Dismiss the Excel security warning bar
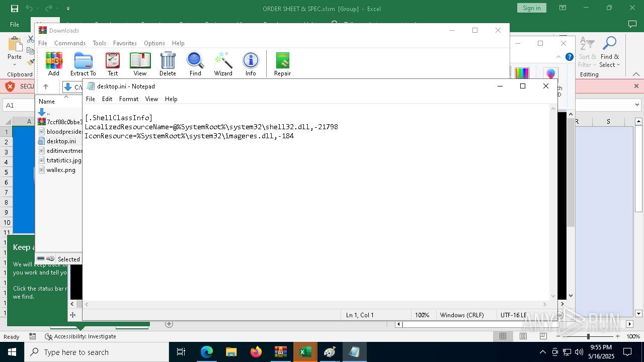Screen dimensions: 644x362 coord(636,86)
